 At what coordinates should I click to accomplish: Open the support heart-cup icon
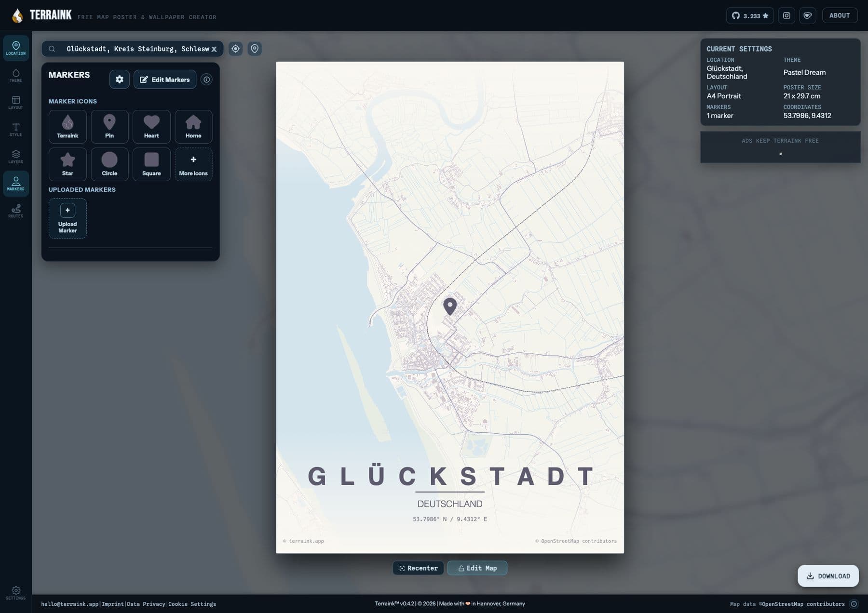(808, 15)
